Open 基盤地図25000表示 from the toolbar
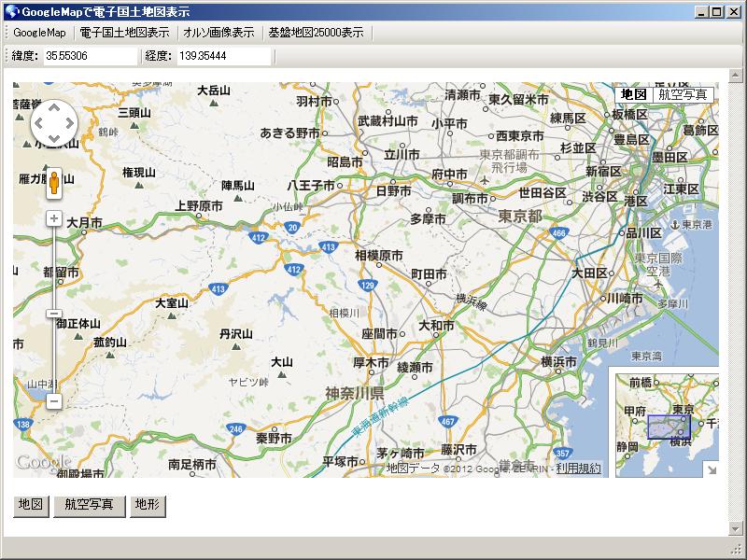Screen dimensions: 747x560 316,32
